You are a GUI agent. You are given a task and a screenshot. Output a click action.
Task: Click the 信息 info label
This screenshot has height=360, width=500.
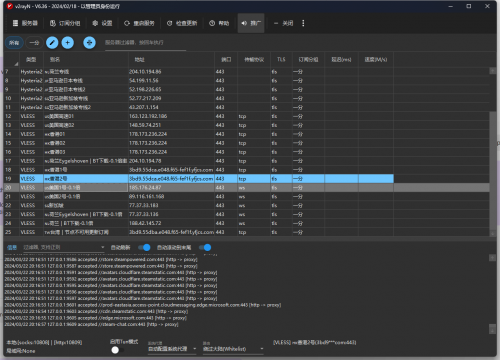(12, 247)
